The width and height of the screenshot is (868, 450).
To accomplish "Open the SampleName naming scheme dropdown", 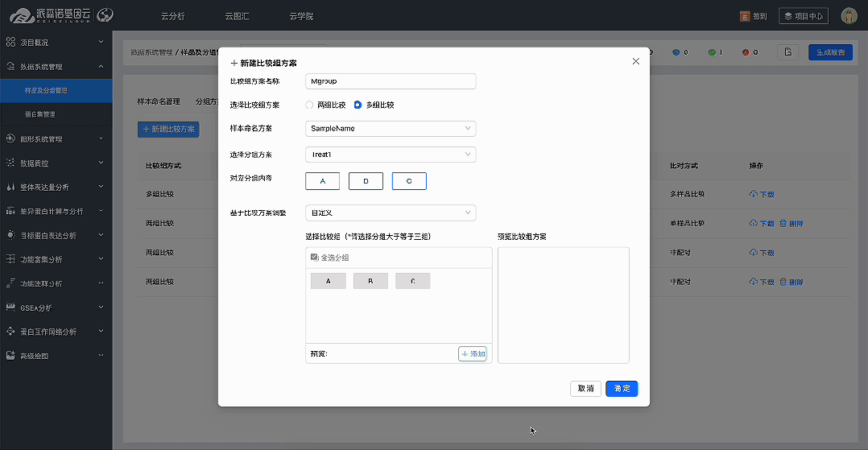I will [x=391, y=128].
